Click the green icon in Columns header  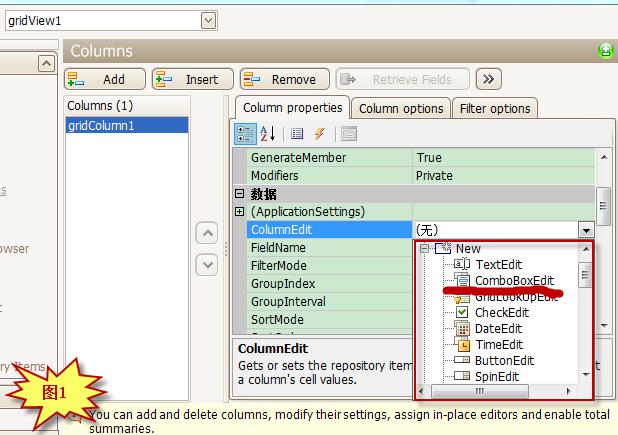click(x=605, y=51)
